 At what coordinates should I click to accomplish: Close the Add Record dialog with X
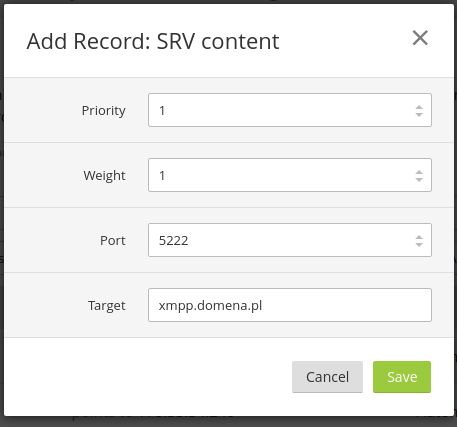point(420,38)
